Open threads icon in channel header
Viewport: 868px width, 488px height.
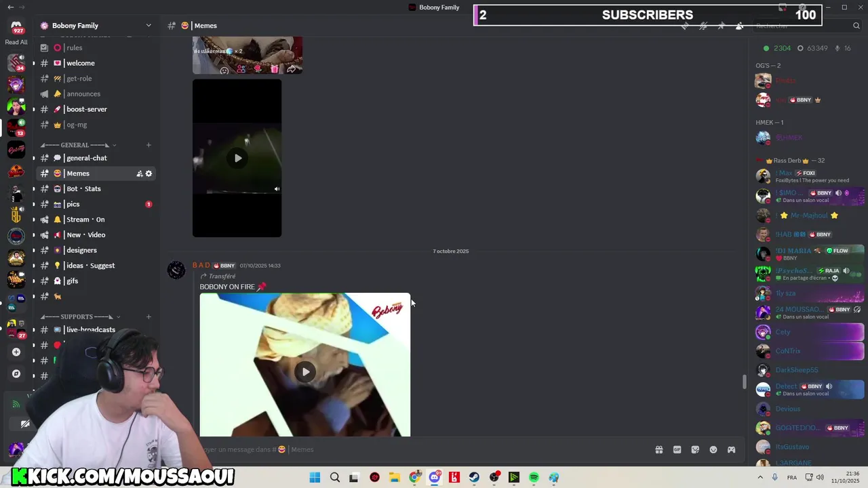click(685, 26)
